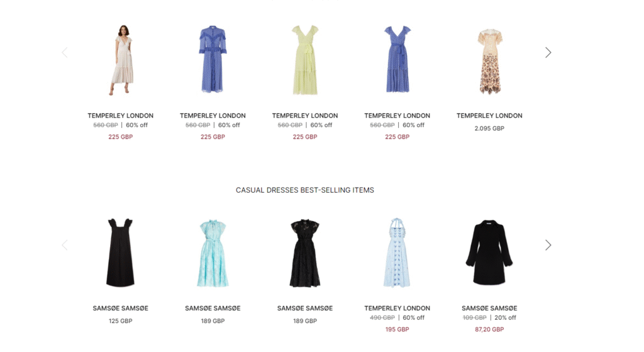Viewport: 644px width, 352px height.
Task: Click Samsøe Samsøe label priced 125 GBP
Action: coord(120,308)
